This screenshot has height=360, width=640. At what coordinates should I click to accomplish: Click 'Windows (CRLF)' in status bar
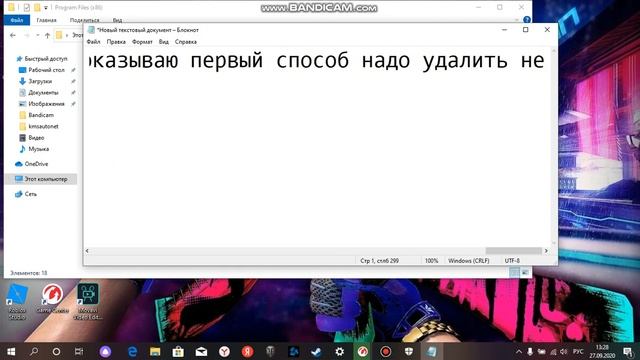(x=469, y=261)
